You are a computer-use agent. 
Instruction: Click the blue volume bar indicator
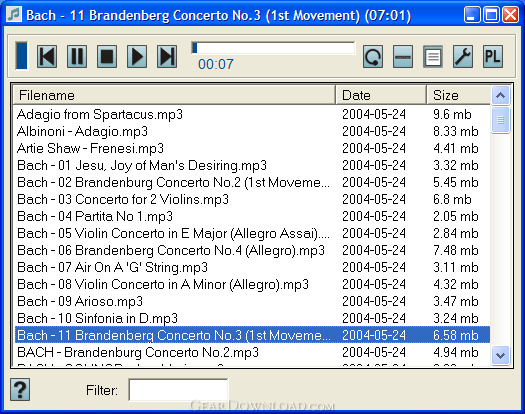tap(21, 56)
